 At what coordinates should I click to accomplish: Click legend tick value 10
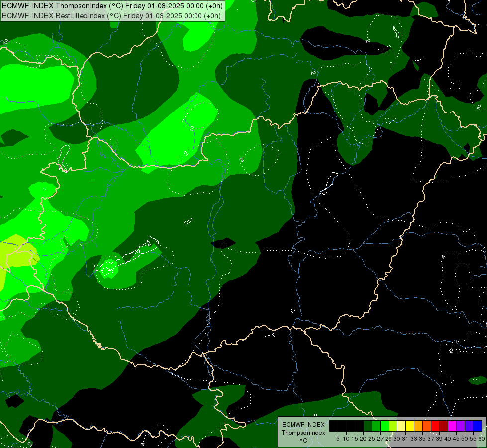pyautogui.click(x=346, y=439)
